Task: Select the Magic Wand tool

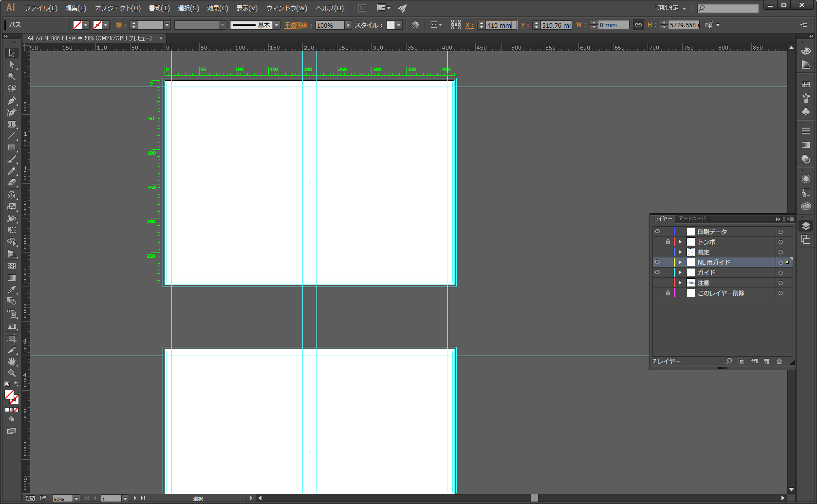Action: [x=12, y=76]
